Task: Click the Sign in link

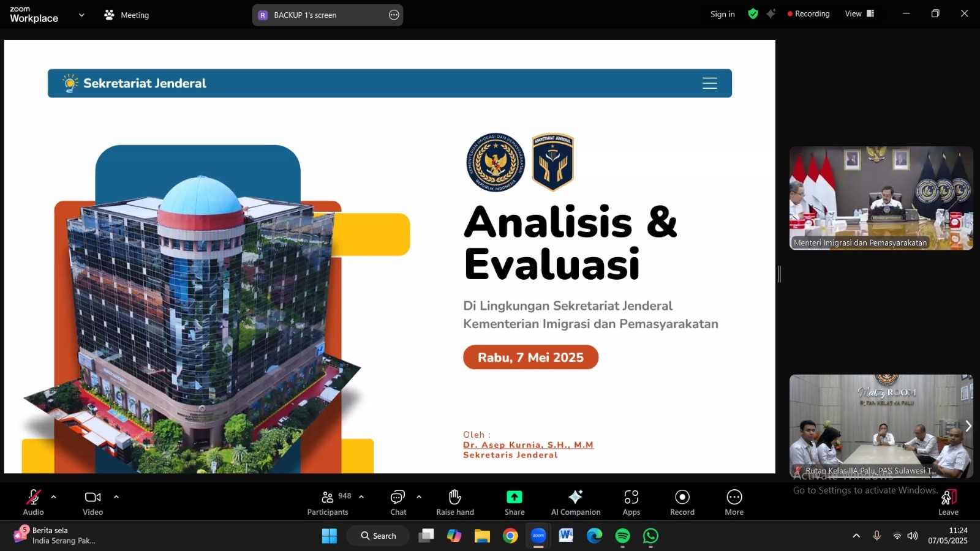Action: point(722,14)
